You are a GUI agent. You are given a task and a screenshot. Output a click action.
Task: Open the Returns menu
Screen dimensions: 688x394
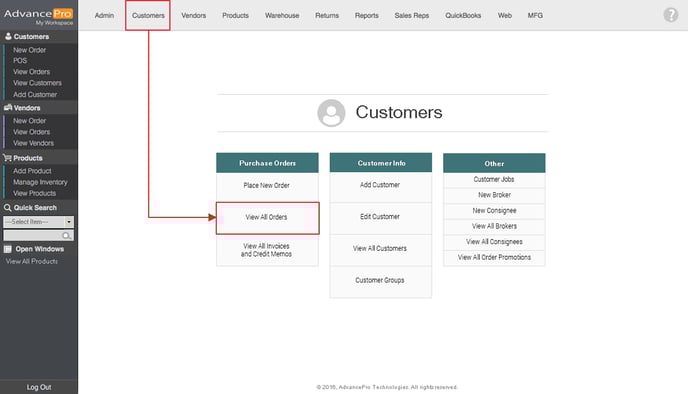click(327, 15)
